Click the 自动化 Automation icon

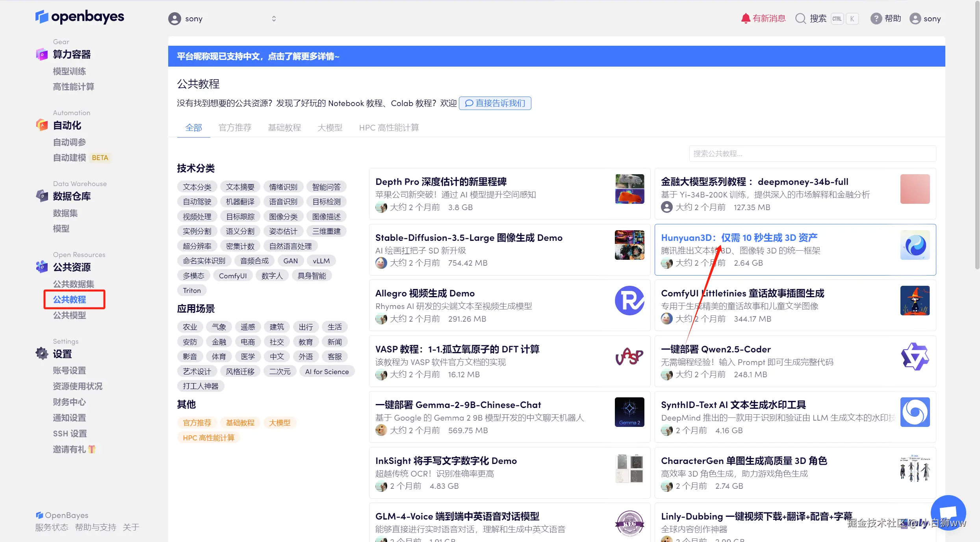pyautogui.click(x=42, y=125)
